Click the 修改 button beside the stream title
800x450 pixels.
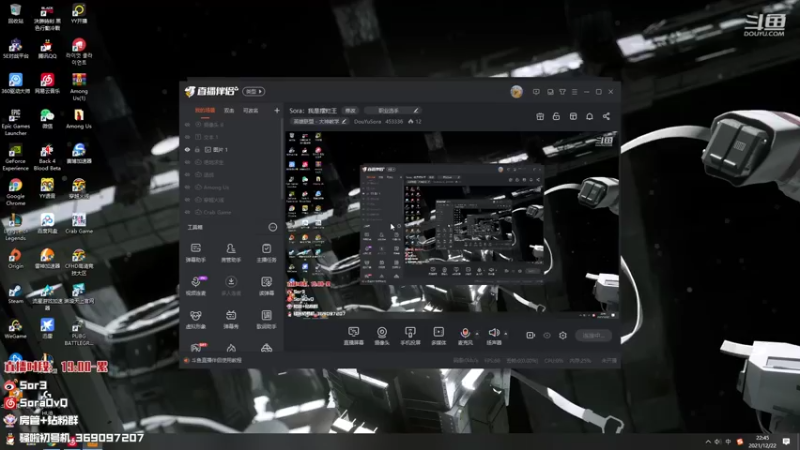point(350,110)
